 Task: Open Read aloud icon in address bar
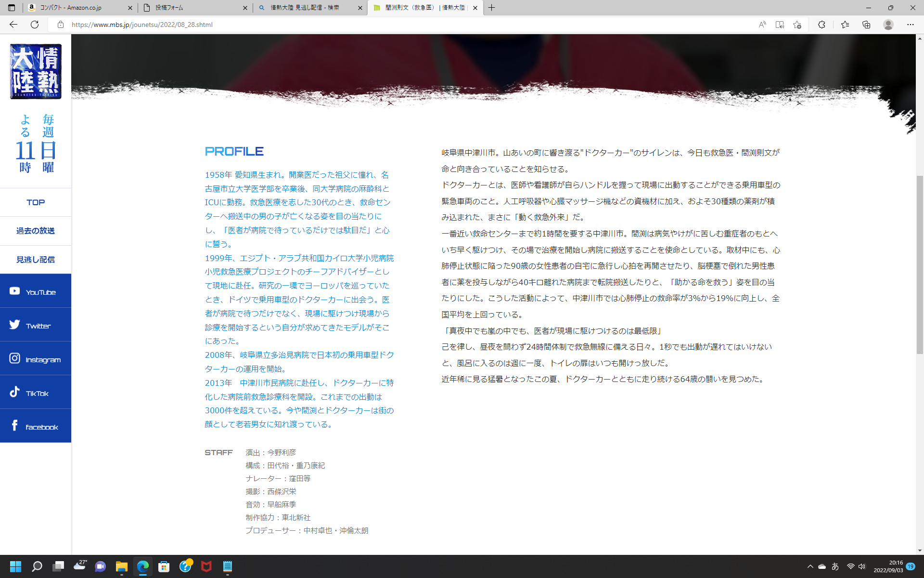pyautogui.click(x=762, y=25)
